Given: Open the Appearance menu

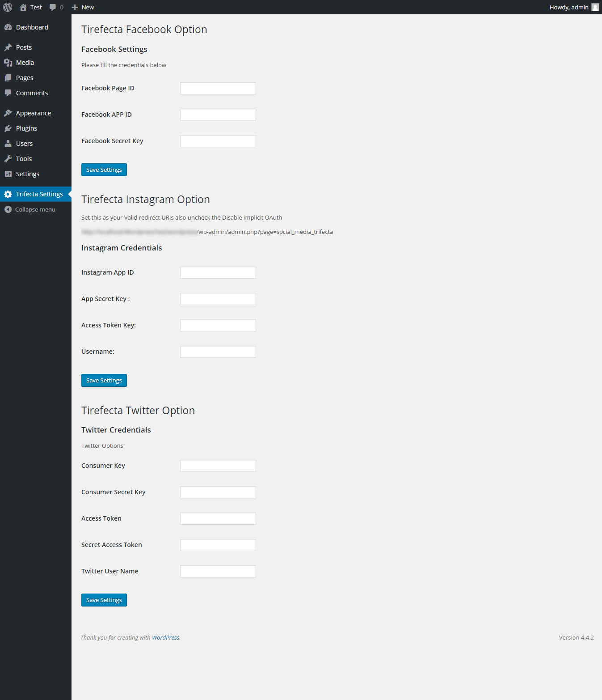Looking at the screenshot, I should click(x=36, y=113).
